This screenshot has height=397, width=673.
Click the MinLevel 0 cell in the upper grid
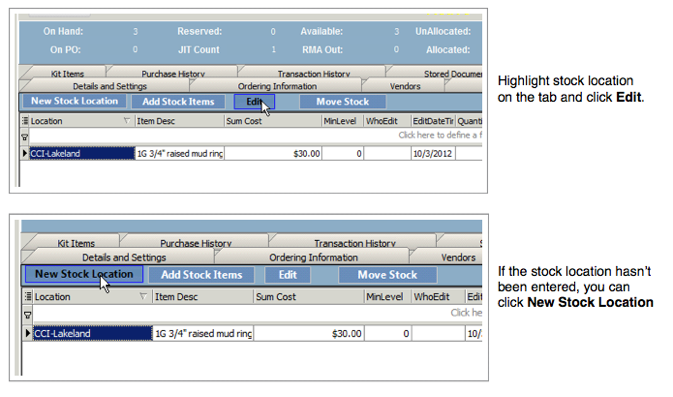click(343, 153)
